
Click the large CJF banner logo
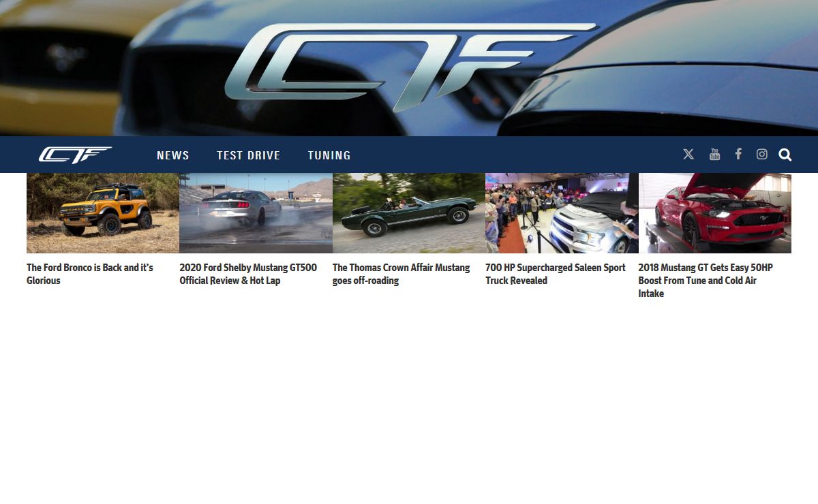coord(411,67)
